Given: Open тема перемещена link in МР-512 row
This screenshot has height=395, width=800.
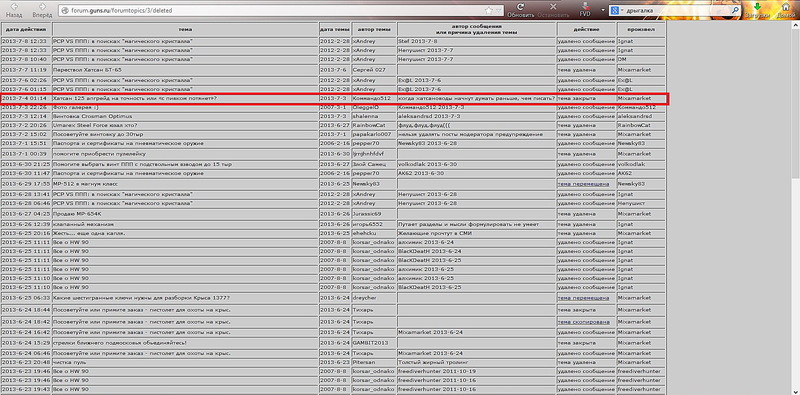Looking at the screenshot, I should coord(583,183).
